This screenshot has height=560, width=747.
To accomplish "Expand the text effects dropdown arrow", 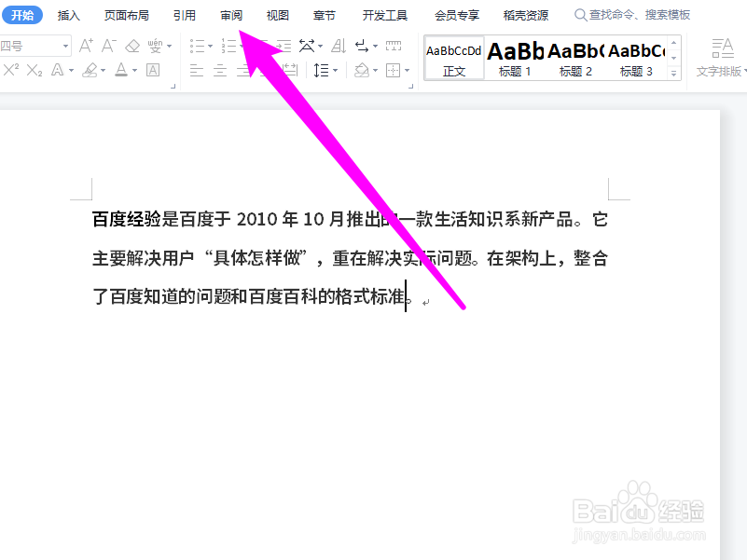I will [x=72, y=71].
